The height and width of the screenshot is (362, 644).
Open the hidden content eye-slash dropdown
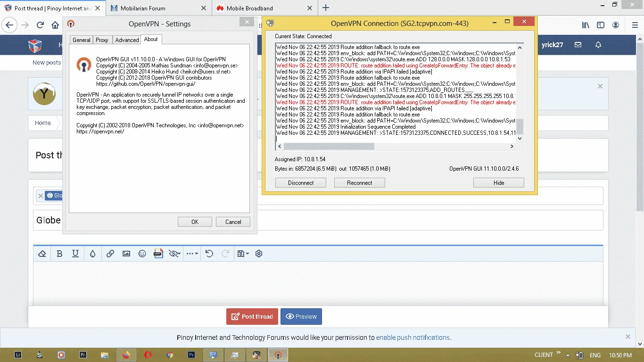(x=174, y=254)
